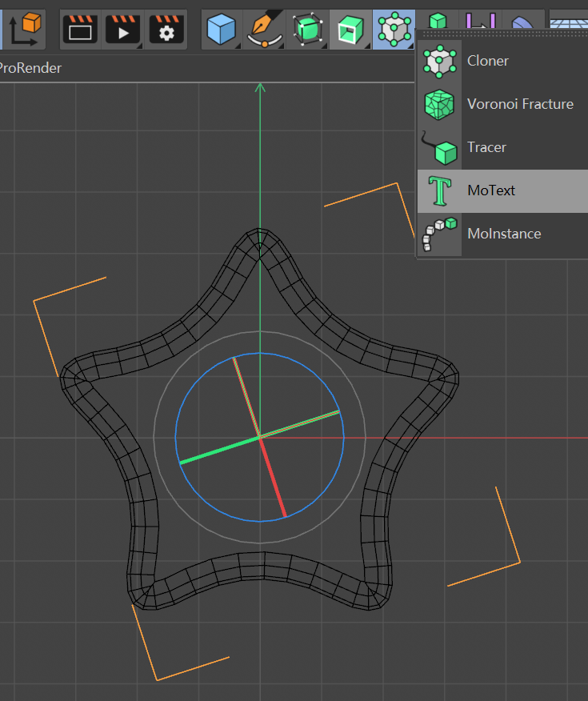The image size is (588, 701).
Task: Click the Extrude generator icon
Action: pyautogui.click(x=350, y=30)
